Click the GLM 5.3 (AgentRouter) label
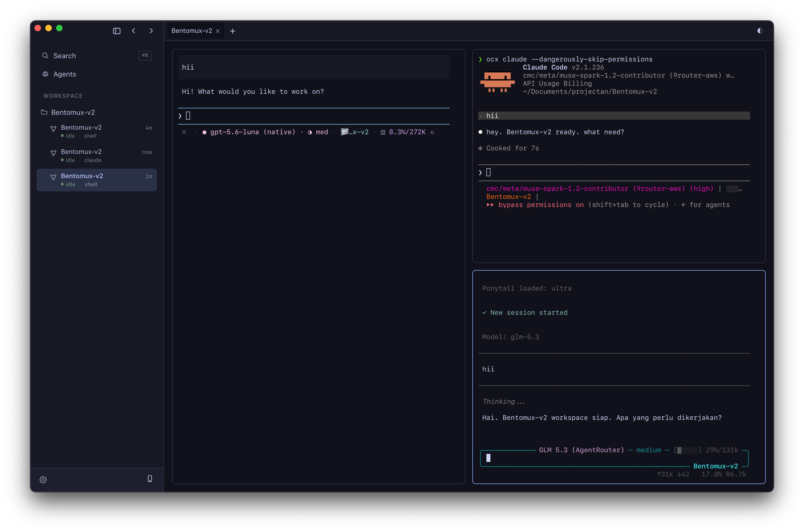Viewport: 804px width, 532px height. click(x=581, y=450)
